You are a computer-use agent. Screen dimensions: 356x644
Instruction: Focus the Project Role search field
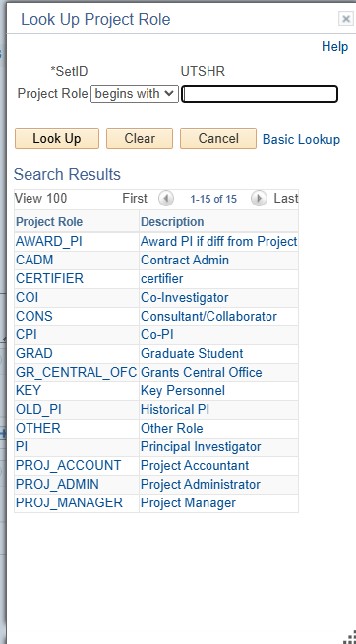(260, 94)
